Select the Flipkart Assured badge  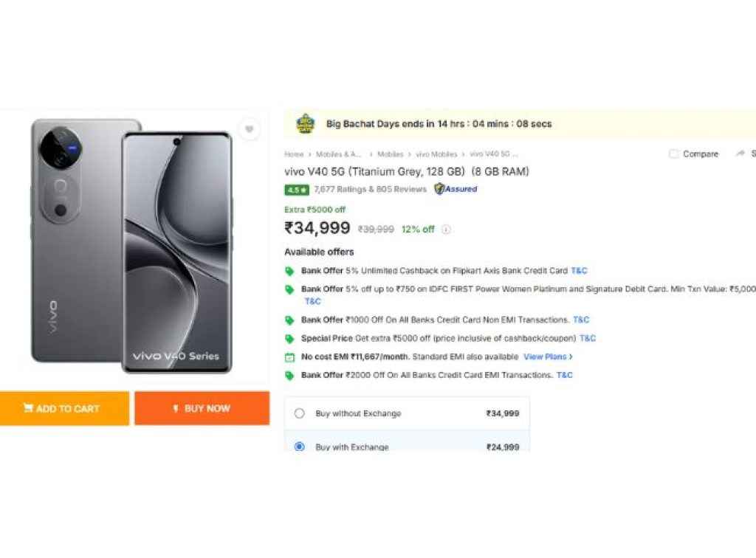click(x=456, y=190)
